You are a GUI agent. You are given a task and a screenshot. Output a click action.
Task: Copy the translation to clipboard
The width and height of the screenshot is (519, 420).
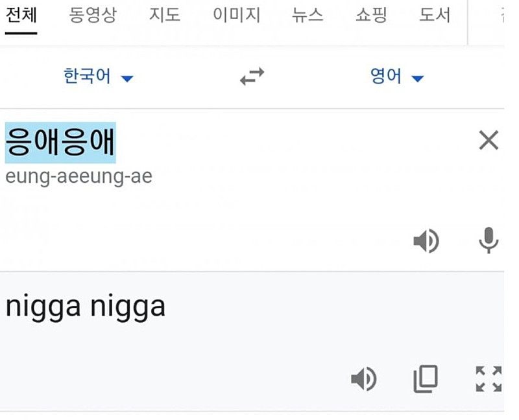[x=426, y=379]
